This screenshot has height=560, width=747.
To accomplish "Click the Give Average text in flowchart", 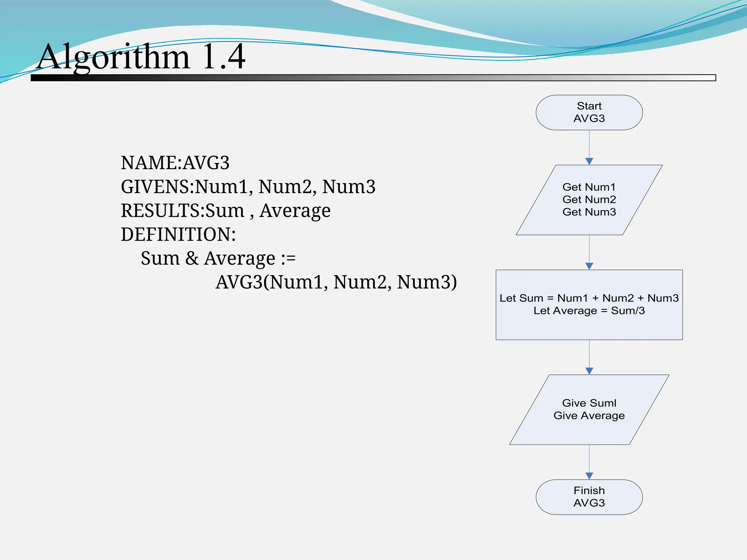I will [589, 416].
